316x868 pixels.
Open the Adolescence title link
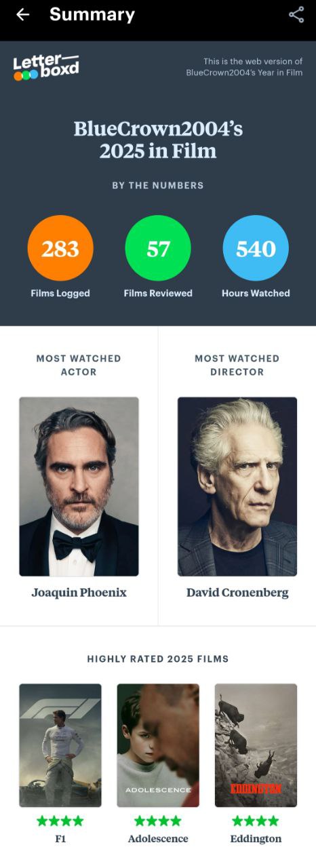click(158, 839)
